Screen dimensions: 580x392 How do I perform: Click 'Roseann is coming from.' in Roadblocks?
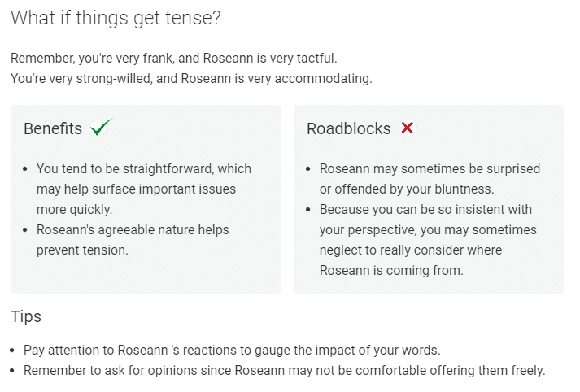[x=391, y=270]
